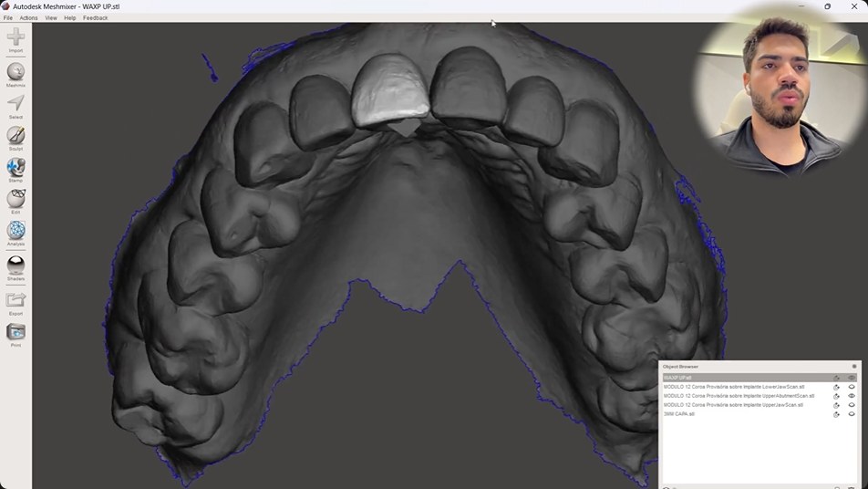Viewport: 868px width, 489px height.
Task: Activate the Select tool
Action: click(x=15, y=104)
